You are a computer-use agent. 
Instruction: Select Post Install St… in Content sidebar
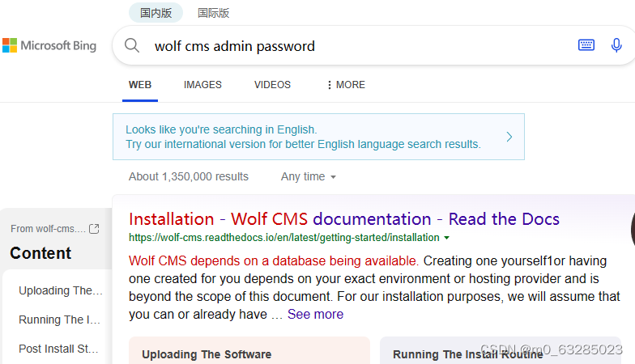click(x=58, y=349)
